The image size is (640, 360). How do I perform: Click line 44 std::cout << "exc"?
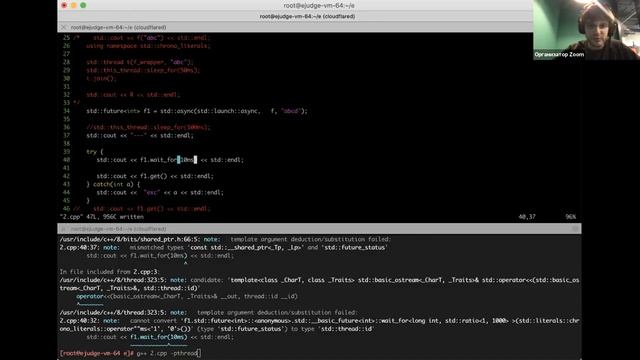coord(160,193)
